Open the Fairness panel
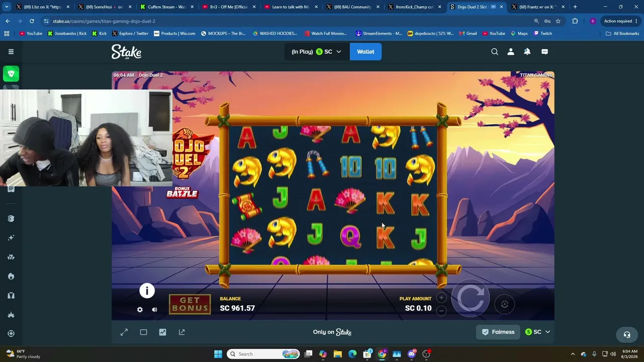 pyautogui.click(x=498, y=332)
